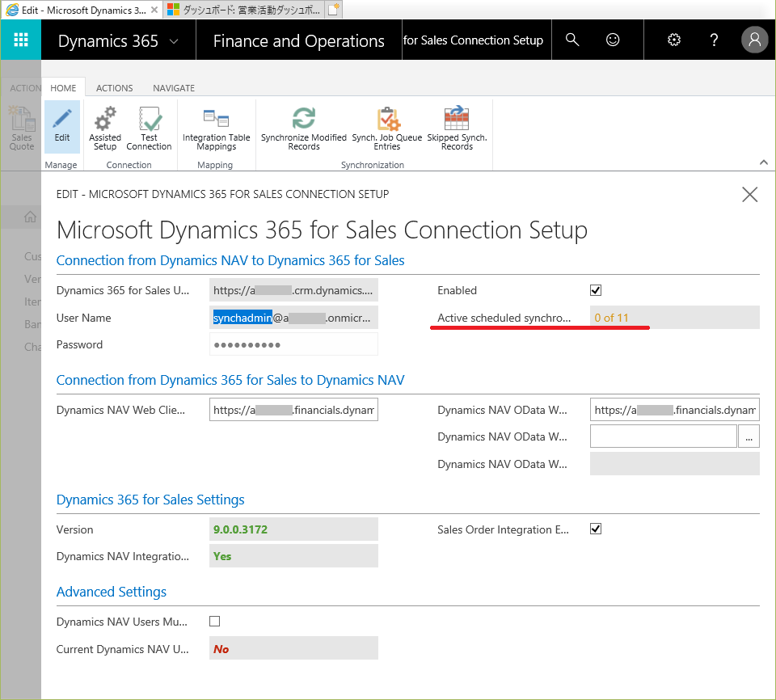Screen dimensions: 776x700
Task: Click the Password field
Action: click(x=293, y=344)
